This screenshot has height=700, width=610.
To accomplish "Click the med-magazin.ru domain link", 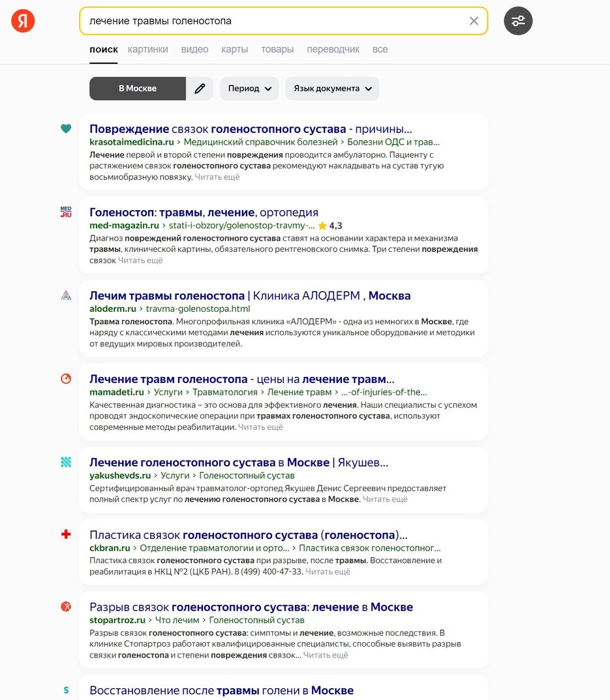I will pos(124,226).
